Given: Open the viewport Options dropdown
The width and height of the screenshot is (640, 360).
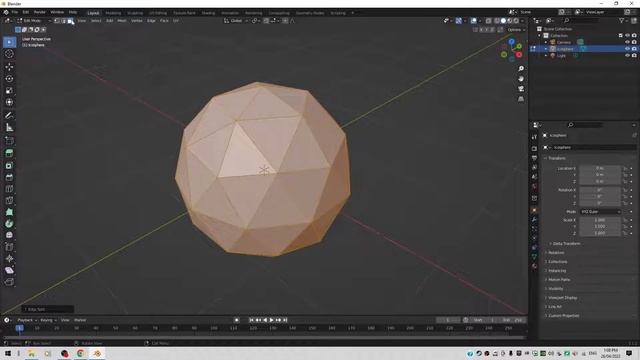Looking at the screenshot, I should click(515, 30).
